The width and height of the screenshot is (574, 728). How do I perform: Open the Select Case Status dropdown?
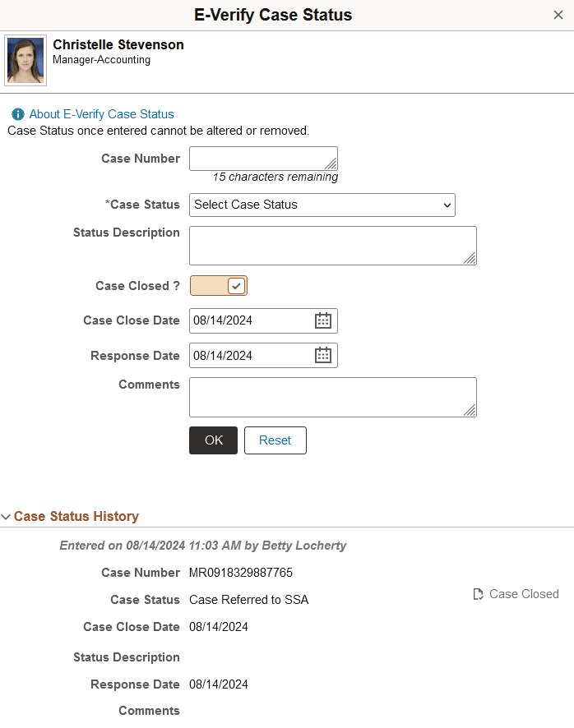pos(322,205)
